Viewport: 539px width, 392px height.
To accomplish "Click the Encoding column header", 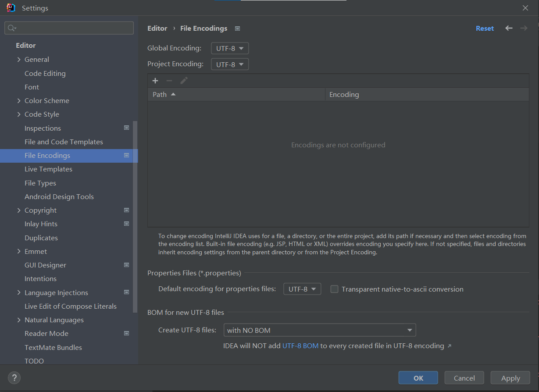I will coord(427,94).
